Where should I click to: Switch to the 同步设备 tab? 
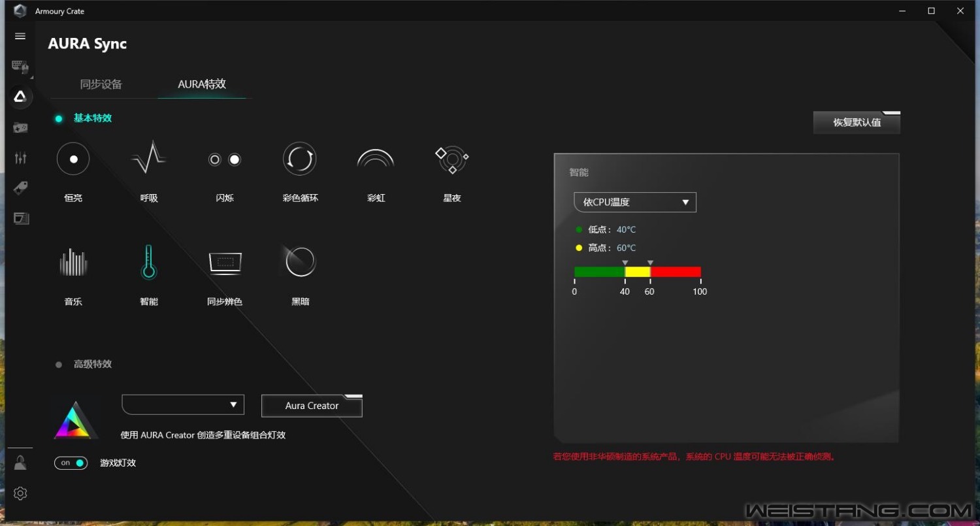pyautogui.click(x=101, y=84)
